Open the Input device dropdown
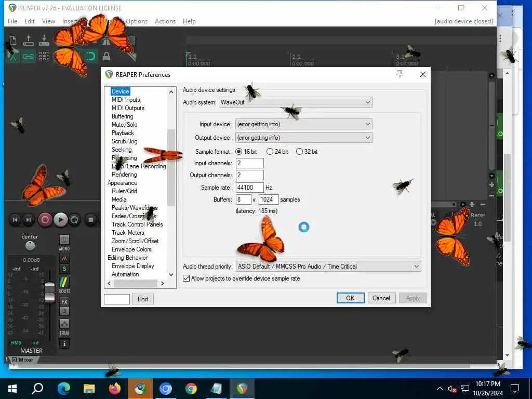 pyautogui.click(x=303, y=124)
